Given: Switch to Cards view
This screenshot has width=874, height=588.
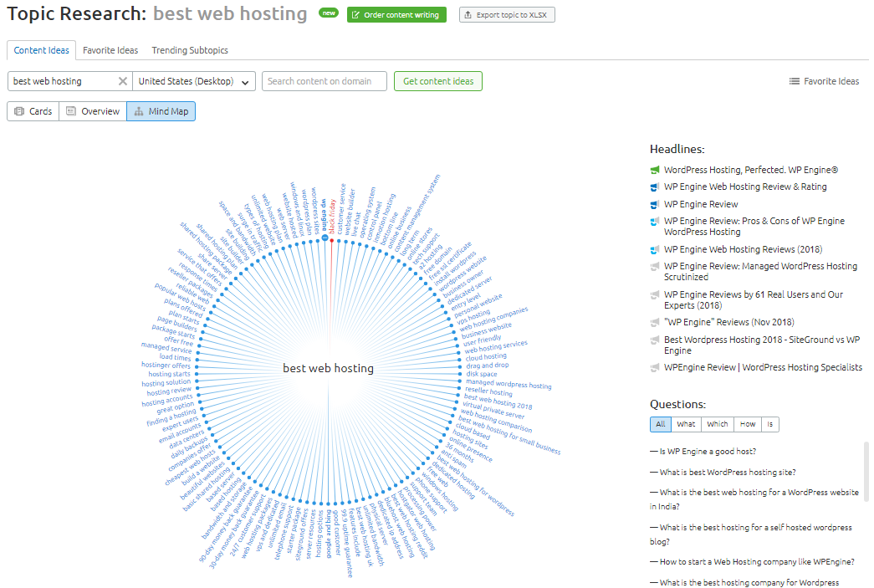Looking at the screenshot, I should [x=33, y=111].
